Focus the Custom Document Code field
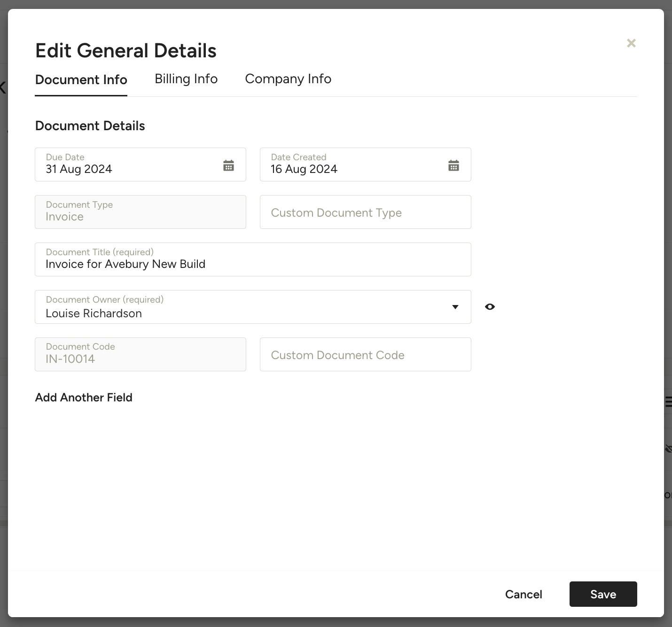The image size is (672, 627). pyautogui.click(x=366, y=354)
